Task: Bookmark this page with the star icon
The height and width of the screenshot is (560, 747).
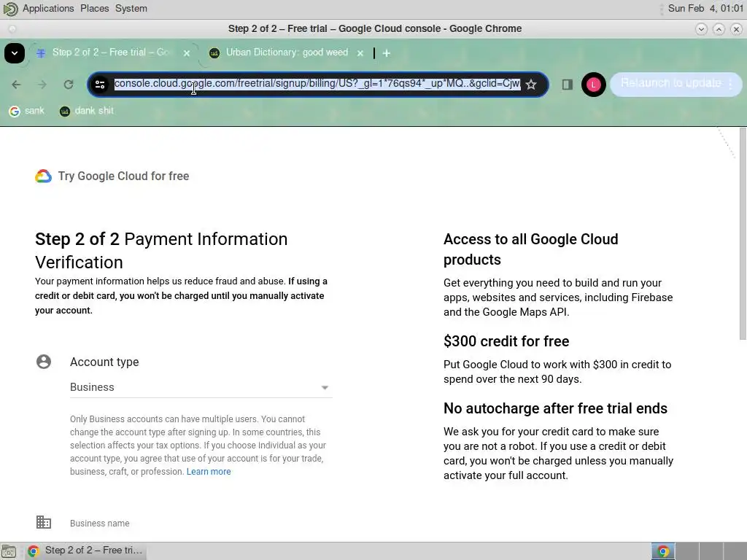Action: (x=531, y=85)
